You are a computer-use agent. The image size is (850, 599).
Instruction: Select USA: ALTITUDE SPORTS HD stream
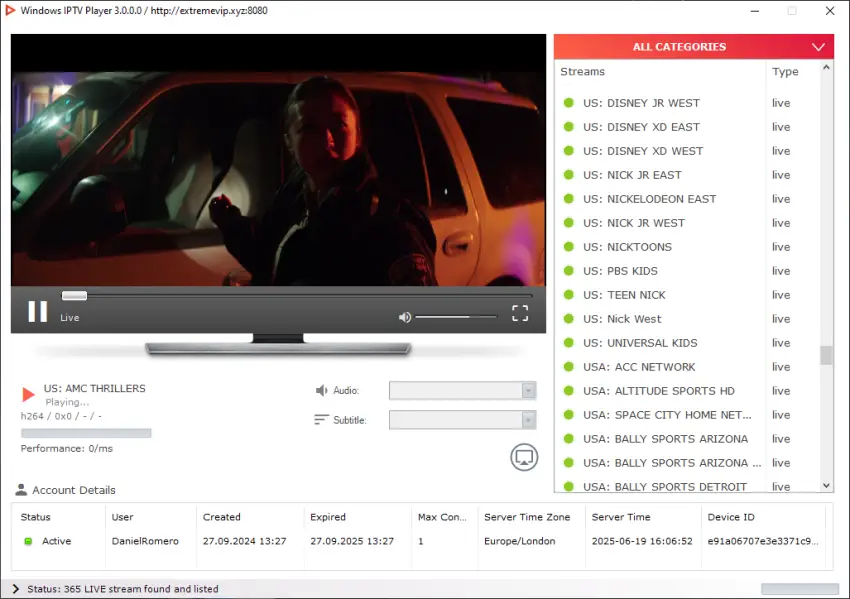pyautogui.click(x=660, y=391)
